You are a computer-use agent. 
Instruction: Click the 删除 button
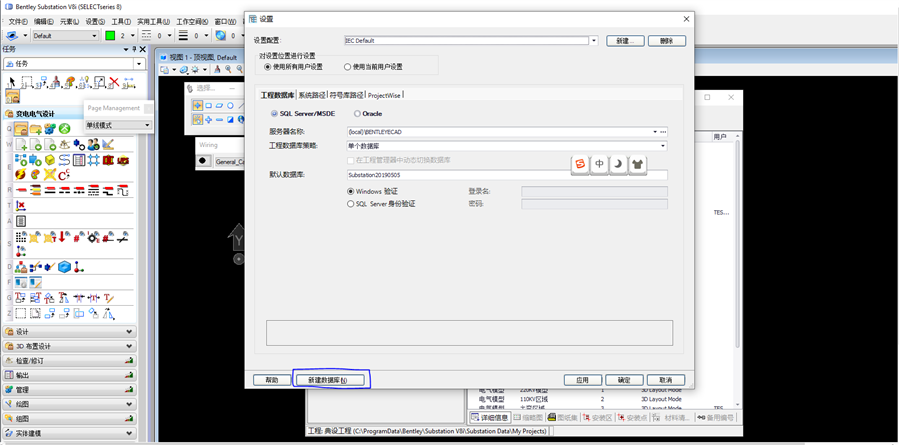tap(666, 41)
